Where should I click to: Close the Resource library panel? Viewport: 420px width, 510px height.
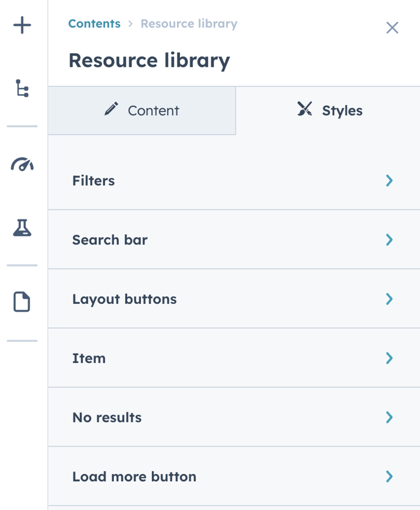(x=392, y=28)
